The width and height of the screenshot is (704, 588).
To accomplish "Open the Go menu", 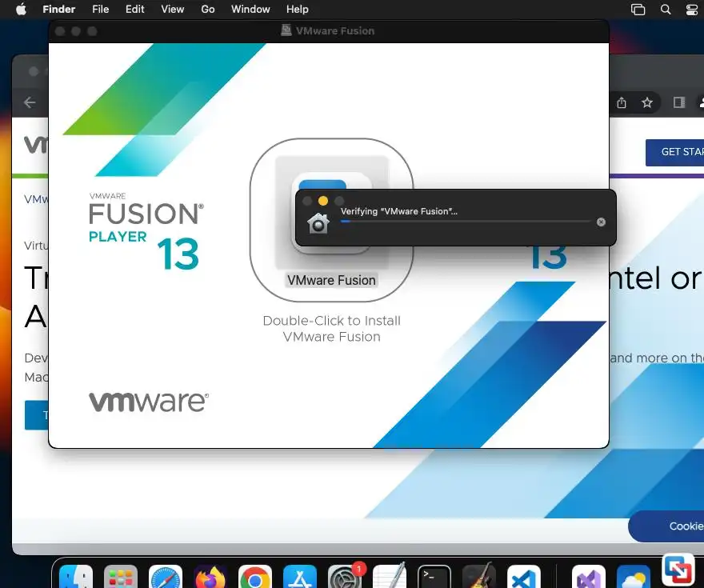I will pos(207,9).
